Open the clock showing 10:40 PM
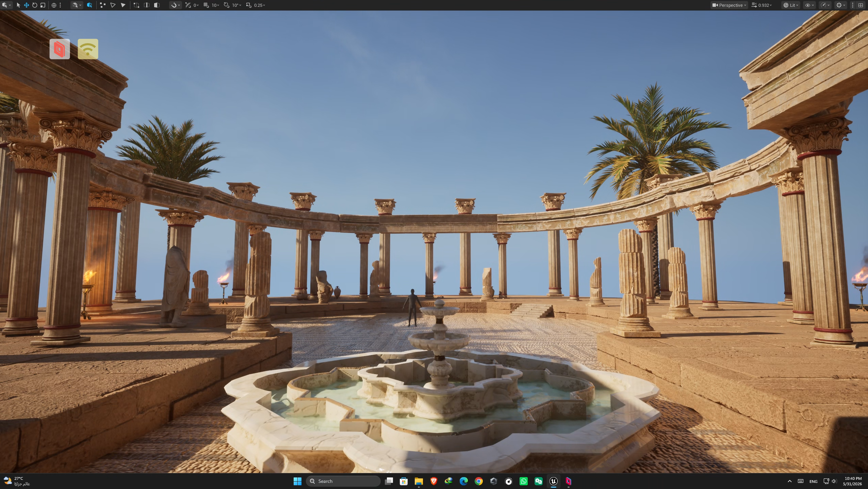868x489 pixels. pyautogui.click(x=852, y=481)
